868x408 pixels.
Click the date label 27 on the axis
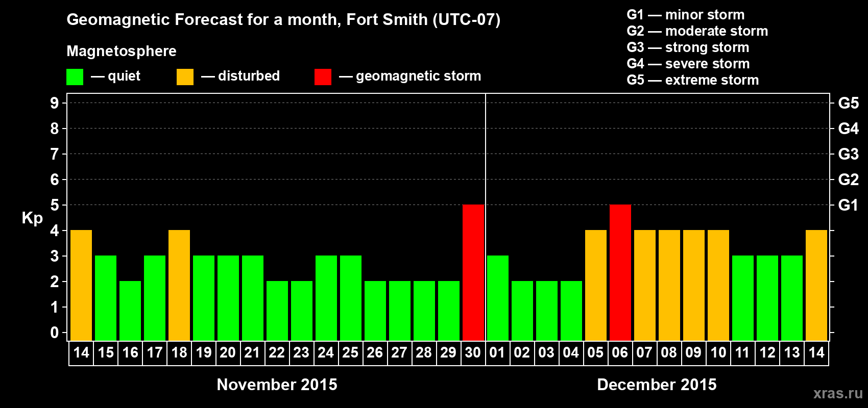pyautogui.click(x=399, y=352)
